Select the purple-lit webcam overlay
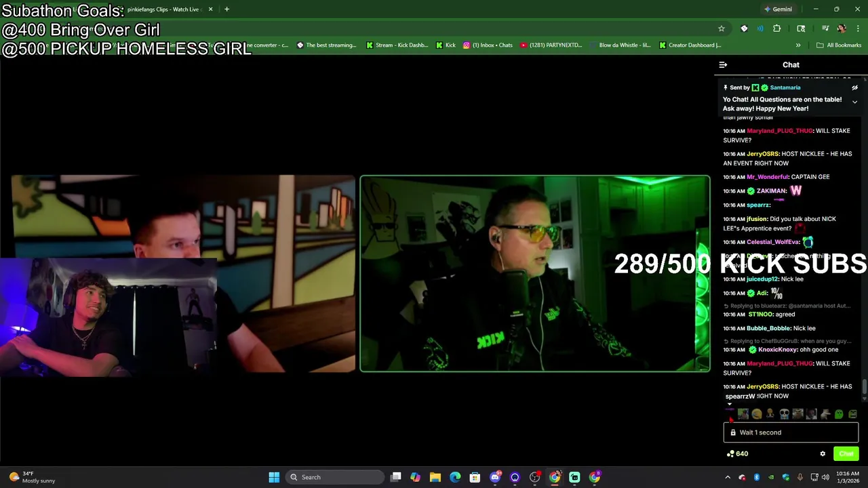 click(x=108, y=317)
